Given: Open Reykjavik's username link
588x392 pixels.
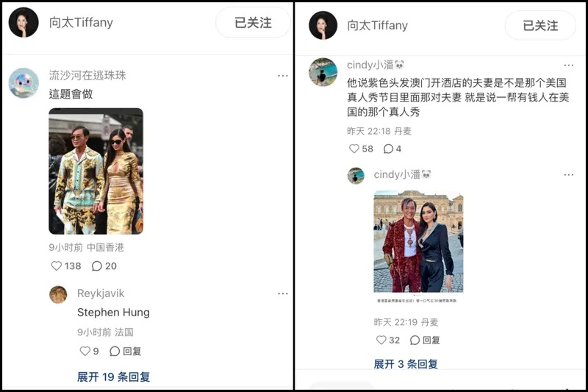Looking at the screenshot, I should 101,293.
